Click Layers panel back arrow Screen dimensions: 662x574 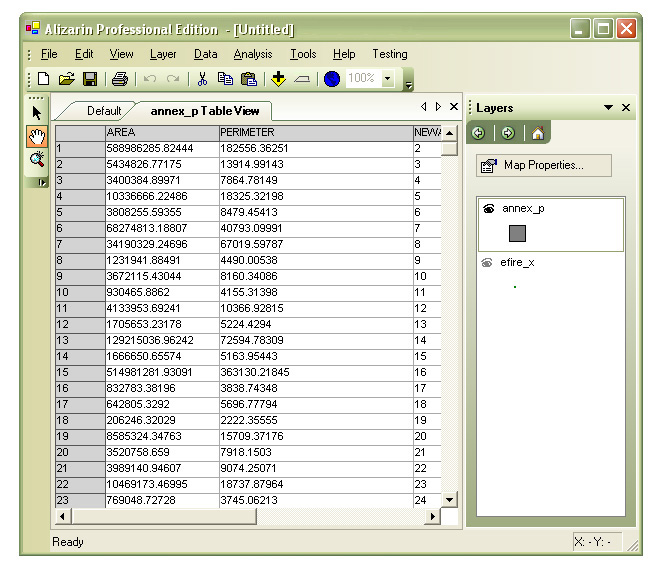478,133
